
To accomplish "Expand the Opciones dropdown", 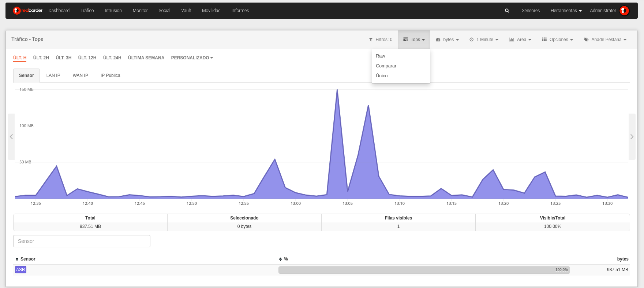I will click(x=557, y=40).
